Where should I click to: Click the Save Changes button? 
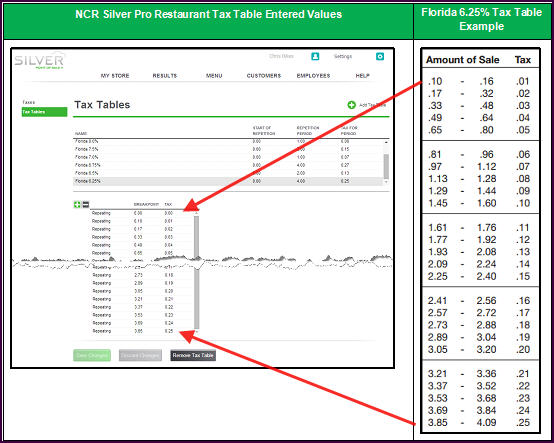point(92,355)
